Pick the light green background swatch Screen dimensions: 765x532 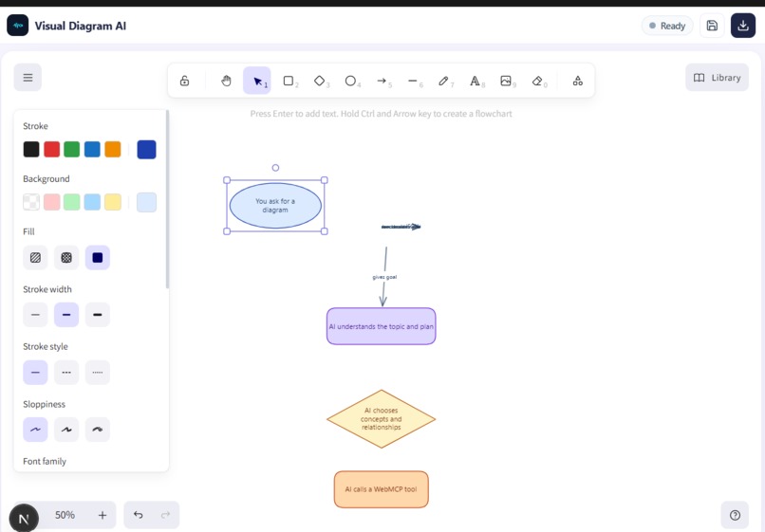(x=72, y=202)
